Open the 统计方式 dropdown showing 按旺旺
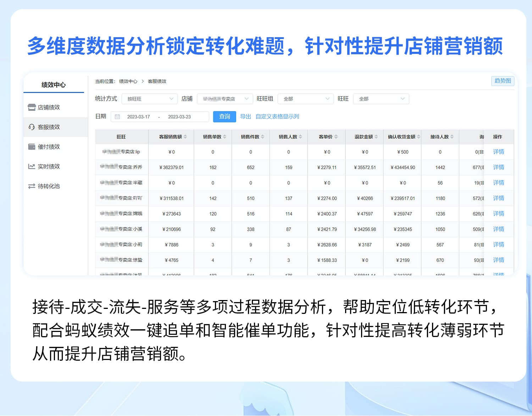 149,99
